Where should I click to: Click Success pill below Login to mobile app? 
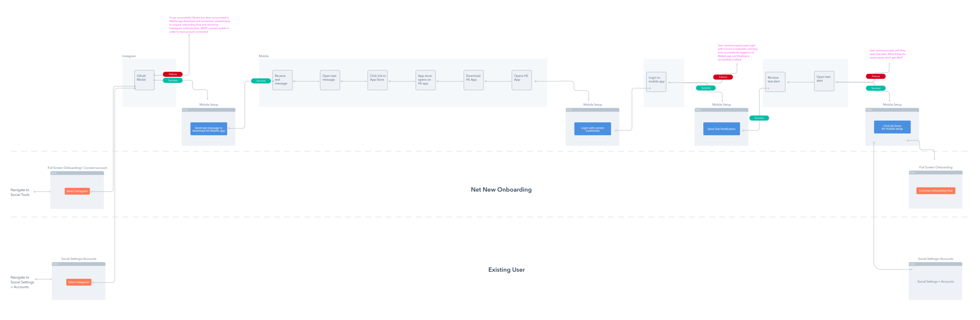pos(706,88)
